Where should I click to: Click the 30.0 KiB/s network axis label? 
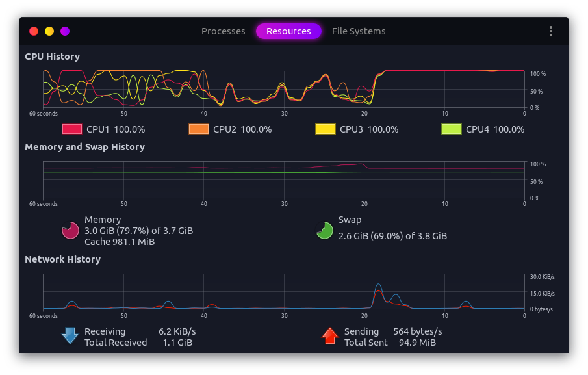coord(542,277)
